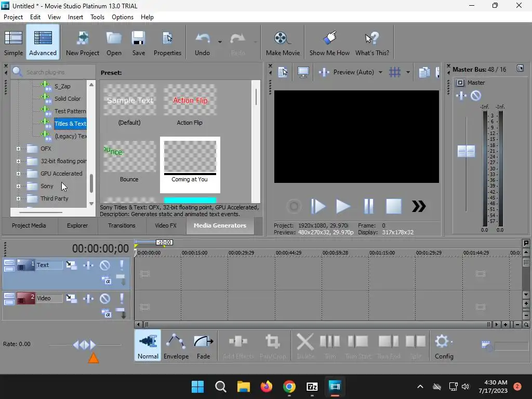This screenshot has height=399, width=532.
Task: Open the Tools menu
Action: (97, 17)
